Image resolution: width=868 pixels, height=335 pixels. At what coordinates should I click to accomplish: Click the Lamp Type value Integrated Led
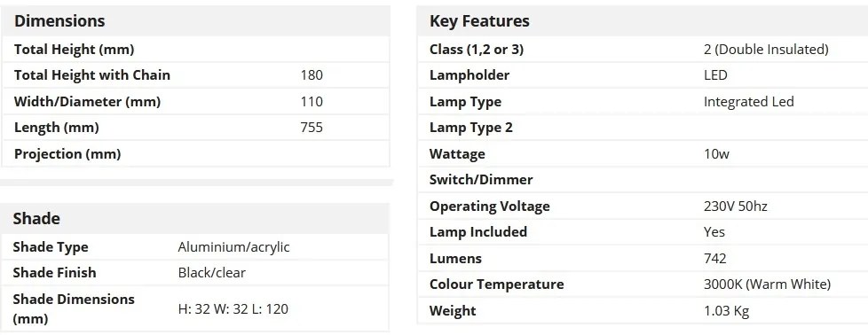tap(748, 102)
